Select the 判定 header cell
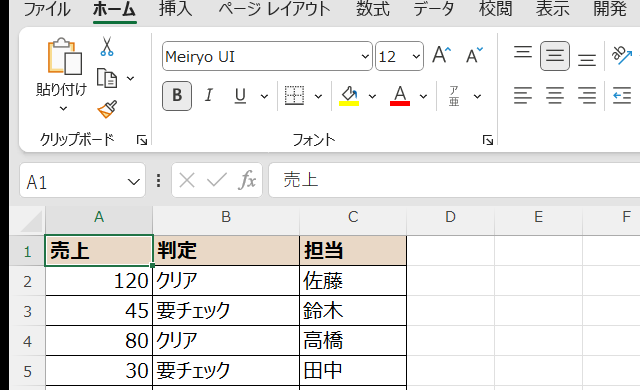The height and width of the screenshot is (390, 640). pos(226,250)
